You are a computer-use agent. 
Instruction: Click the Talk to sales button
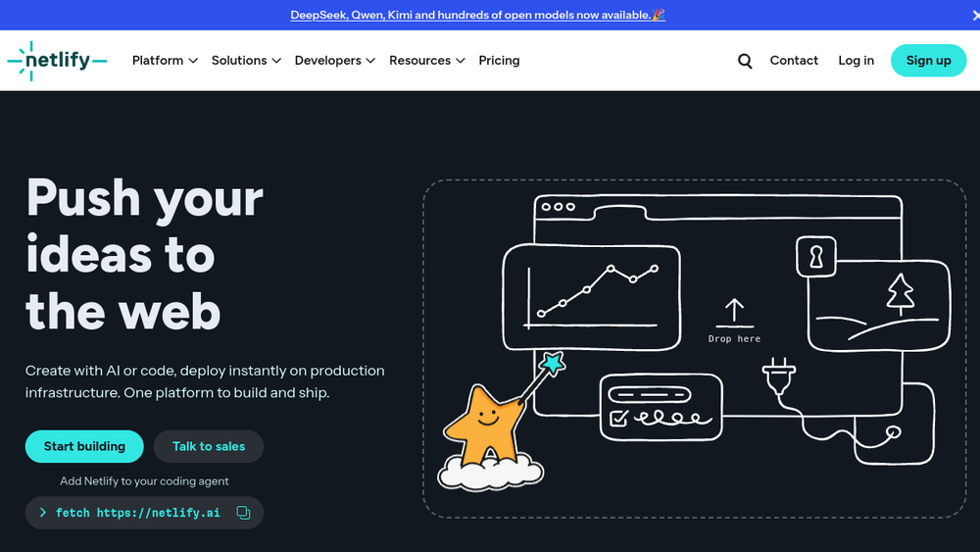tap(209, 446)
